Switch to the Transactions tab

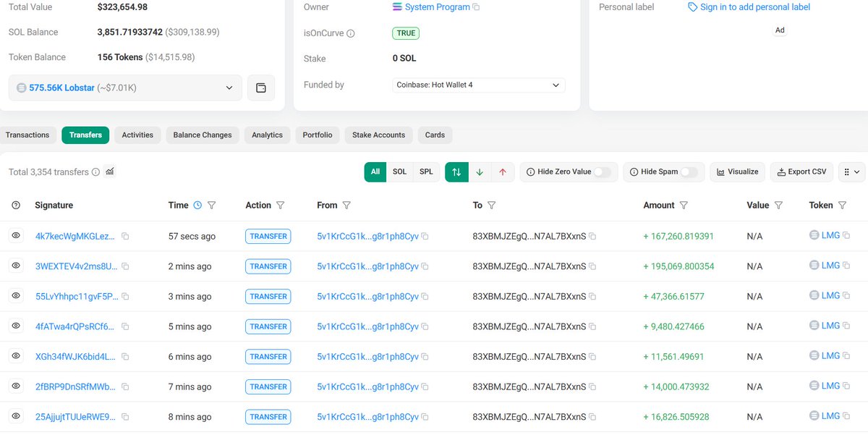tap(27, 135)
